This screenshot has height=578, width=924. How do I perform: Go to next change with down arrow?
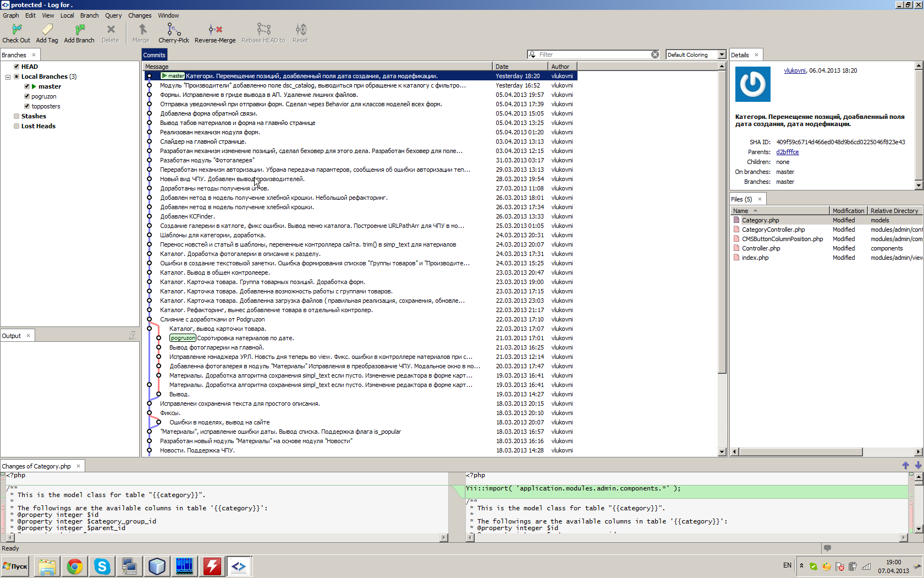pos(918,466)
